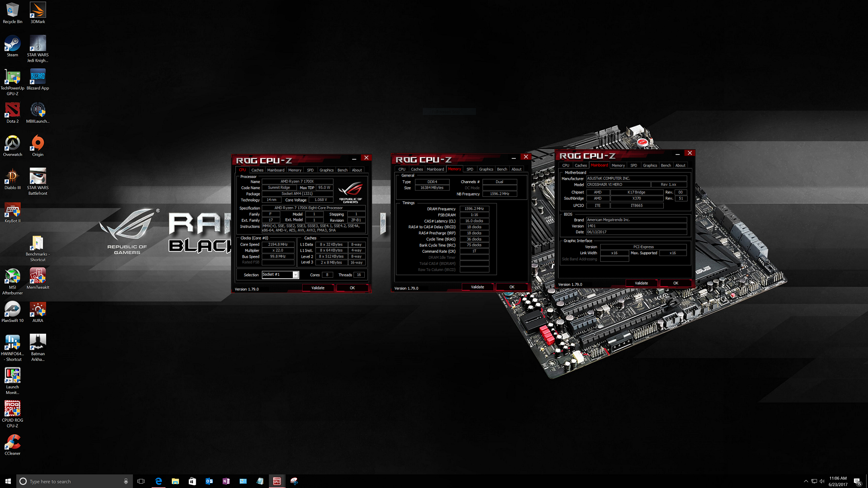Switch to Memory tab in left CPU-Z window
This screenshot has height=488, width=868.
295,170
